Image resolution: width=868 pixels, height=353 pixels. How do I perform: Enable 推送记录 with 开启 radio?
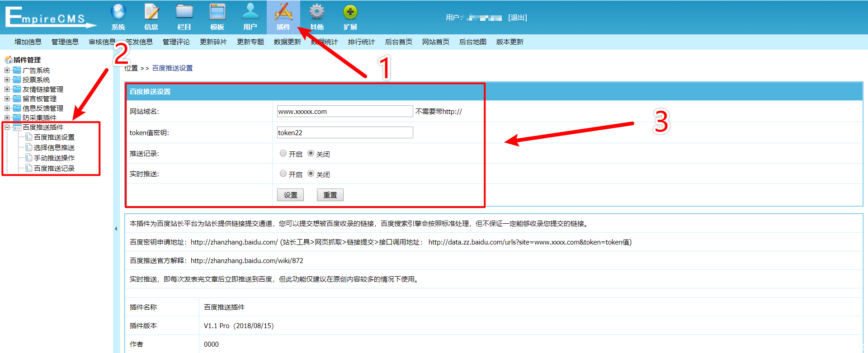coord(283,153)
